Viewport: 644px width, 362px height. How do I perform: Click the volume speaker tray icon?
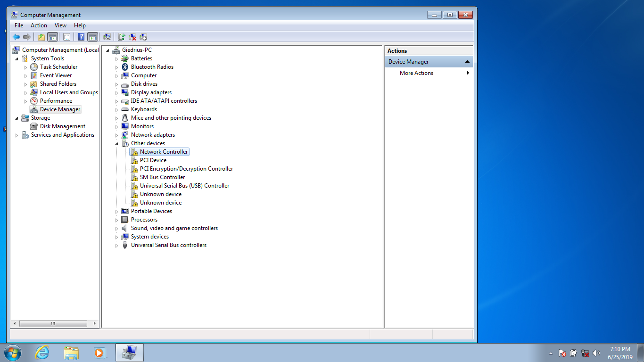coord(596,353)
